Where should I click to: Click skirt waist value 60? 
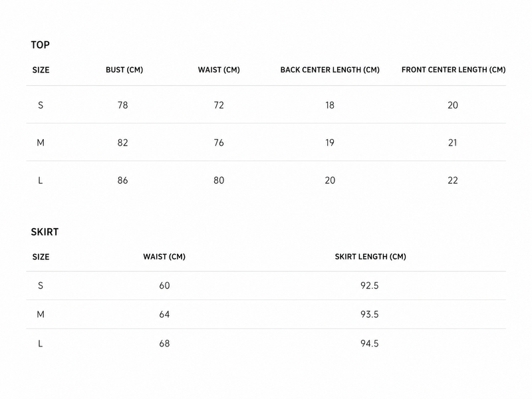click(x=164, y=286)
